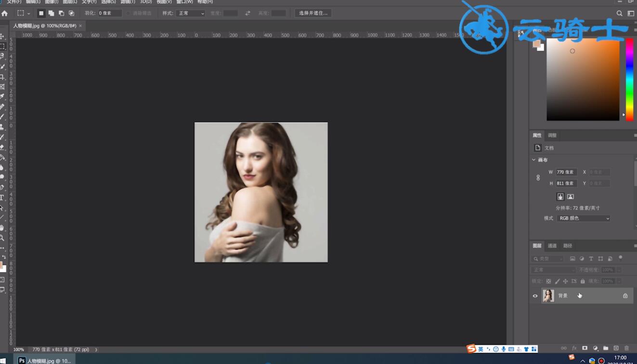
Task: Open the 填充 fill slider arrow
Action: [619, 281]
